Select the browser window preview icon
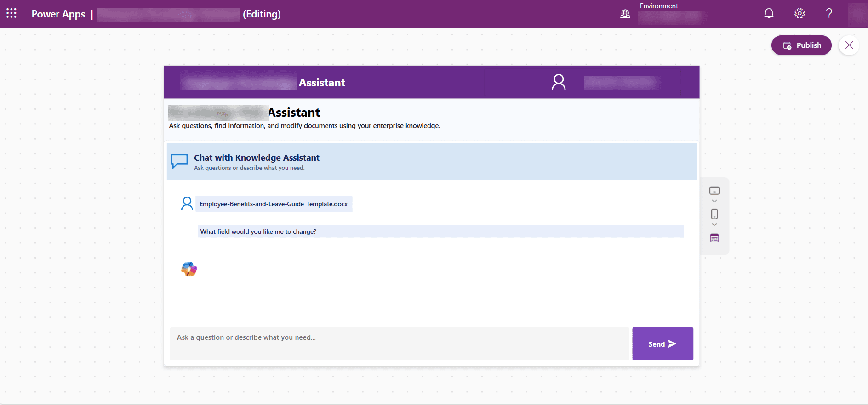This screenshot has width=868, height=405. tap(714, 238)
